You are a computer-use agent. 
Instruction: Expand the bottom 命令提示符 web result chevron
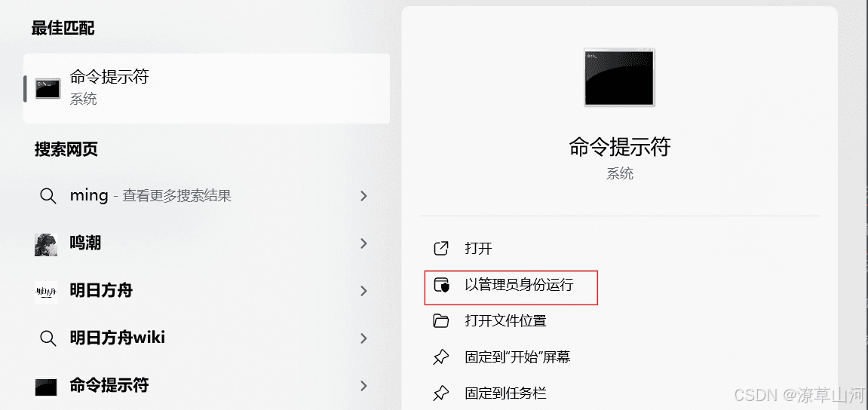pos(363,386)
